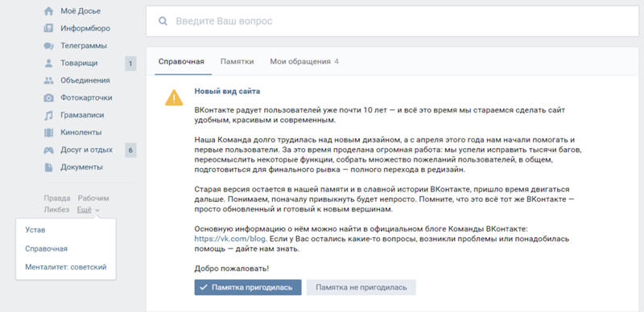The image size is (644, 312).
Task: Switch to the Мои обращения tab
Action: [x=304, y=62]
